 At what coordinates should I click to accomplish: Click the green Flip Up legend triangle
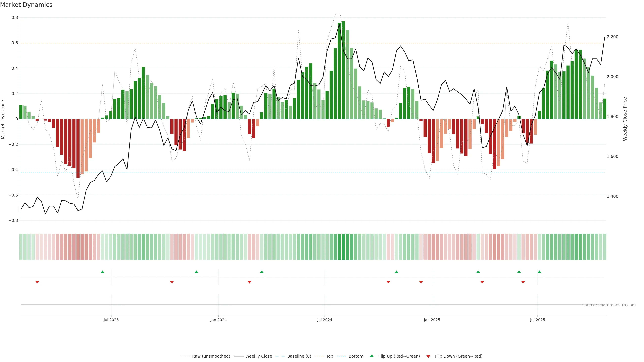coord(372,356)
